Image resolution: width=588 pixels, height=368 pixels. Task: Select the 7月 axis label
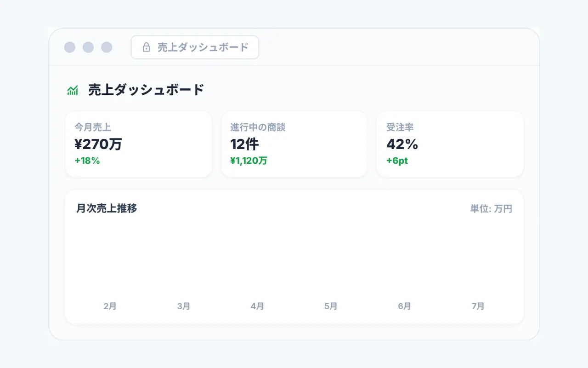point(478,306)
